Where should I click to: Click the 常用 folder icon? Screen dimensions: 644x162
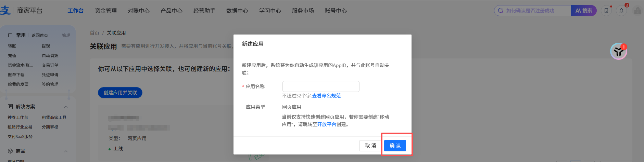click(11, 35)
